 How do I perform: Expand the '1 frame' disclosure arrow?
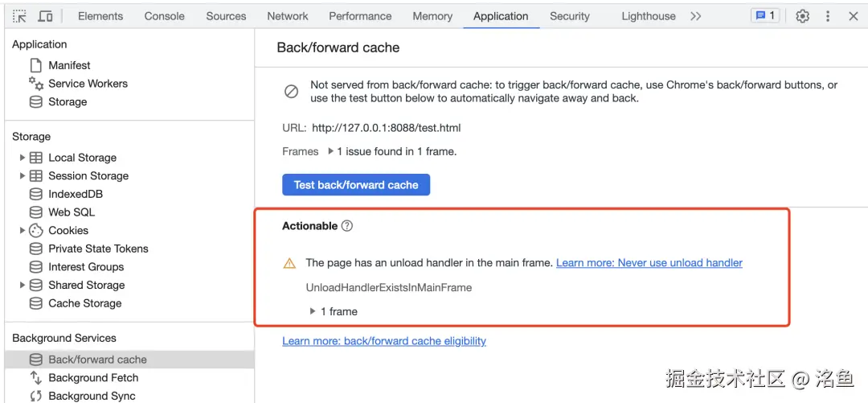point(313,311)
